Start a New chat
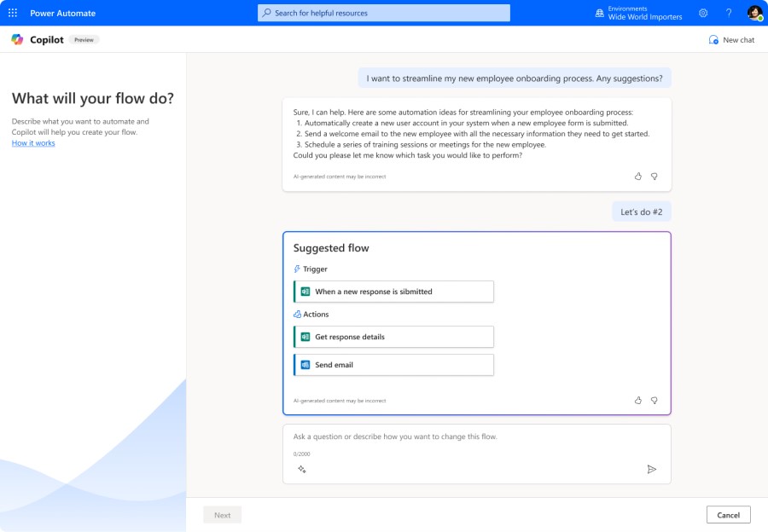This screenshot has width=768, height=532. point(730,39)
